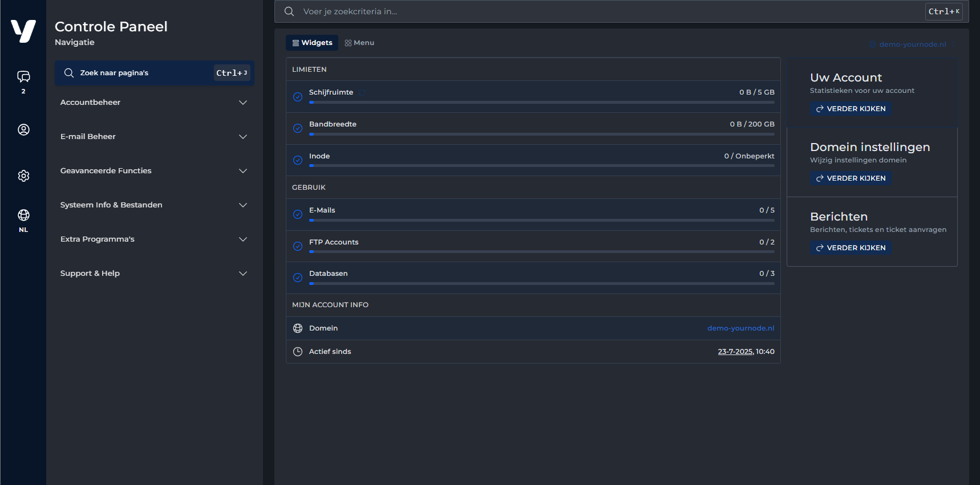980x485 pixels.
Task: Click the FTP Accounts check circle icon
Action: (x=298, y=246)
